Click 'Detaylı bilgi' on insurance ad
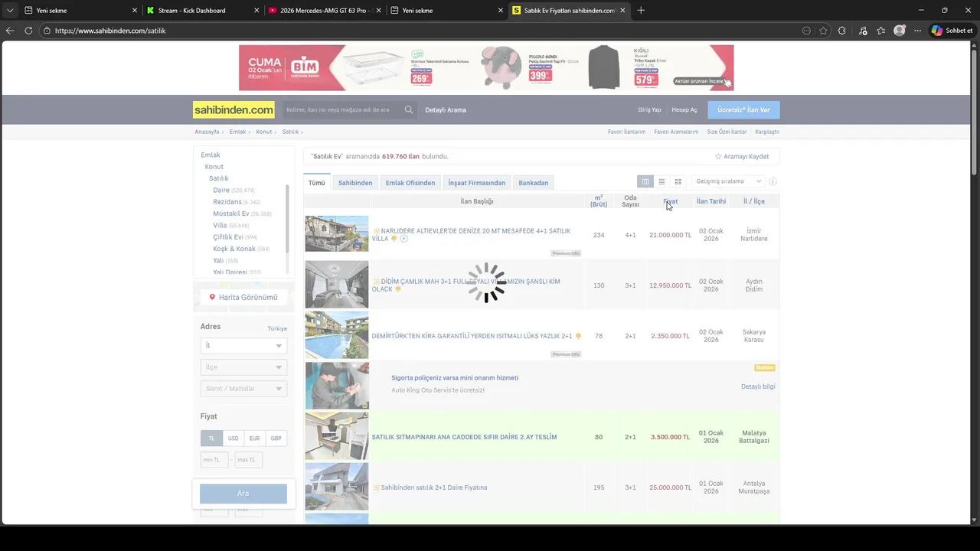This screenshot has width=980, height=551. click(x=758, y=386)
